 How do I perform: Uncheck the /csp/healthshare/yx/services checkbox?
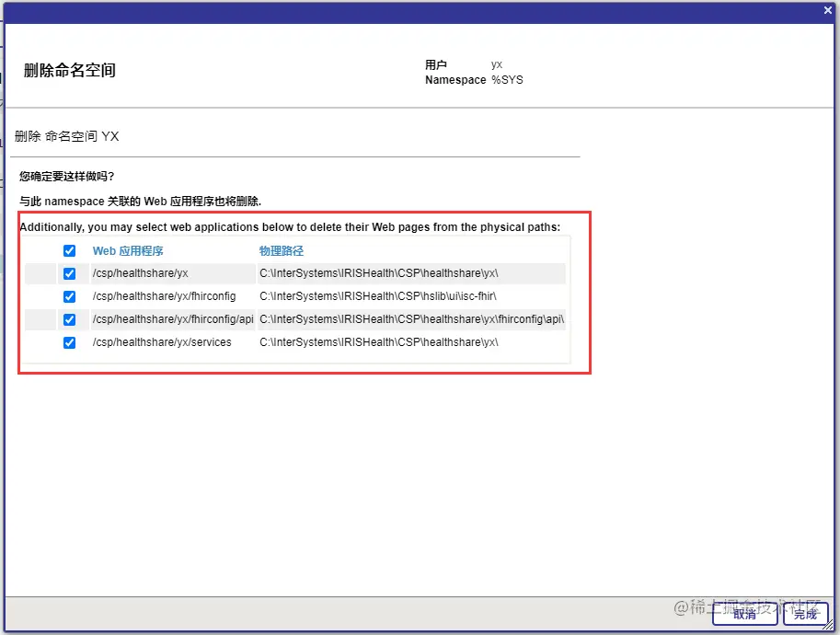click(x=69, y=343)
